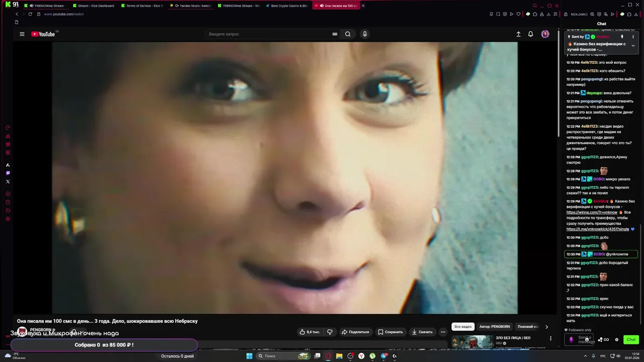
Task: Open the Windows Start menu
Action: [249, 356]
